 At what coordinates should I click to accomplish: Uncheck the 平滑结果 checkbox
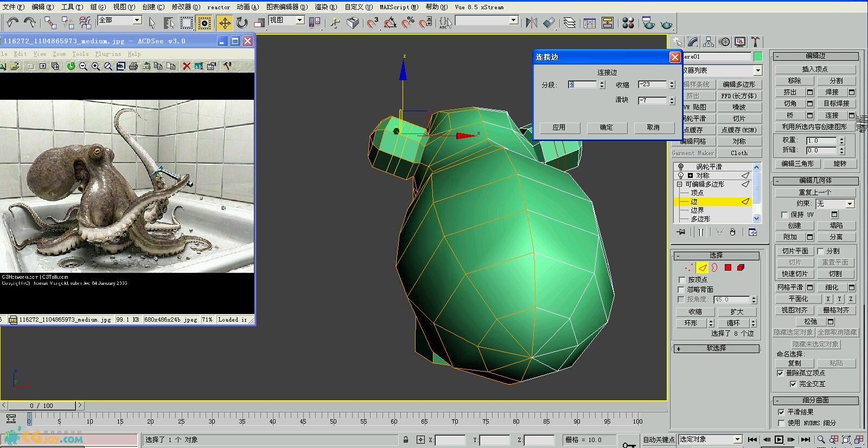pos(781,412)
